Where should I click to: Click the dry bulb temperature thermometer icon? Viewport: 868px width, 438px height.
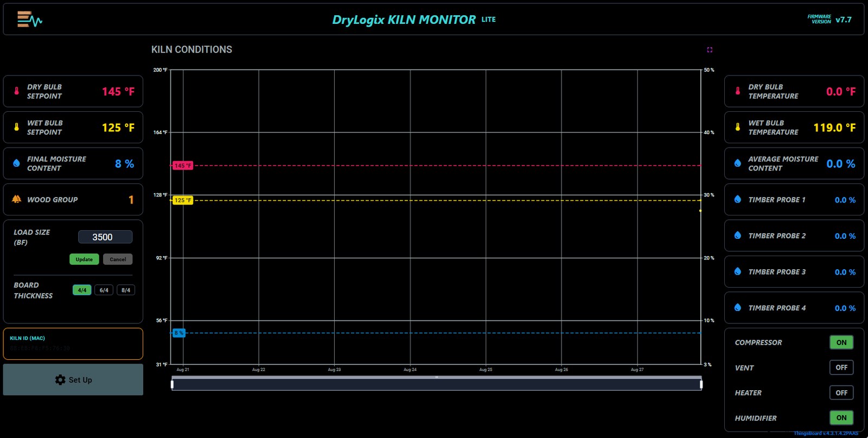[x=737, y=91]
